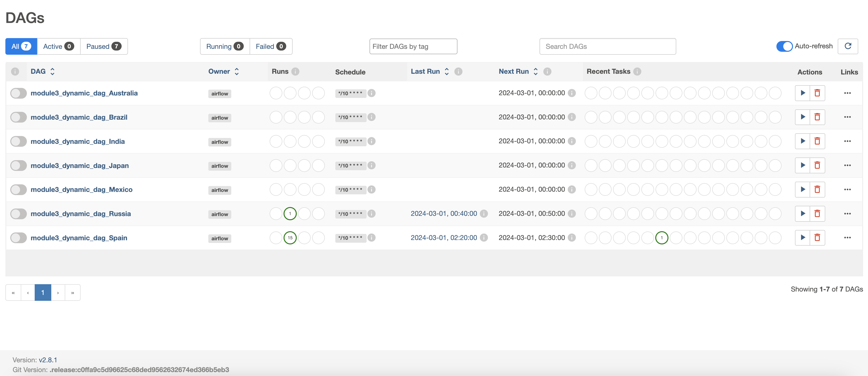
Task: Click info icon next to Recent Tasks header
Action: pyautogui.click(x=637, y=72)
